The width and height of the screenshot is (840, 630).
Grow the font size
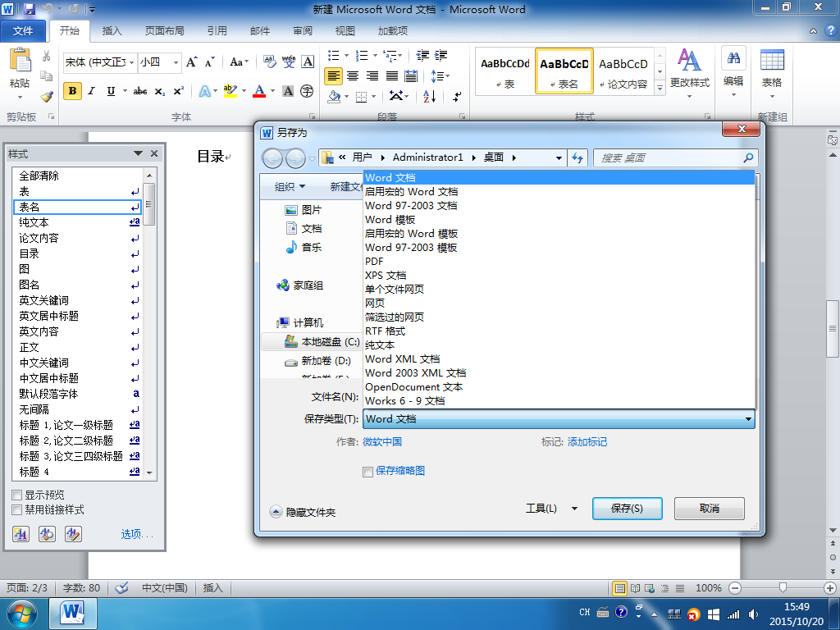tap(191, 62)
